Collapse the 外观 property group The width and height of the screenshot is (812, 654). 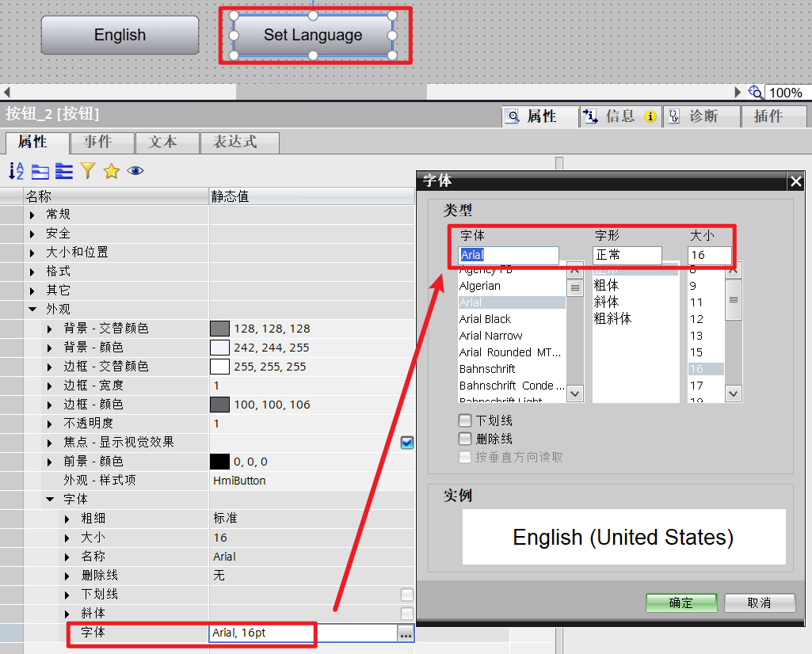(x=32, y=309)
